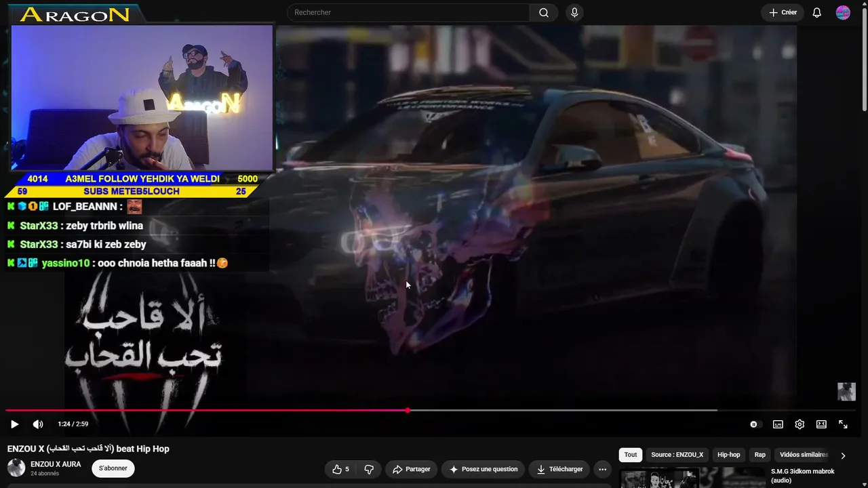Screen dimensions: 868x488
Task: Click the Créer button
Action: tap(783, 12)
